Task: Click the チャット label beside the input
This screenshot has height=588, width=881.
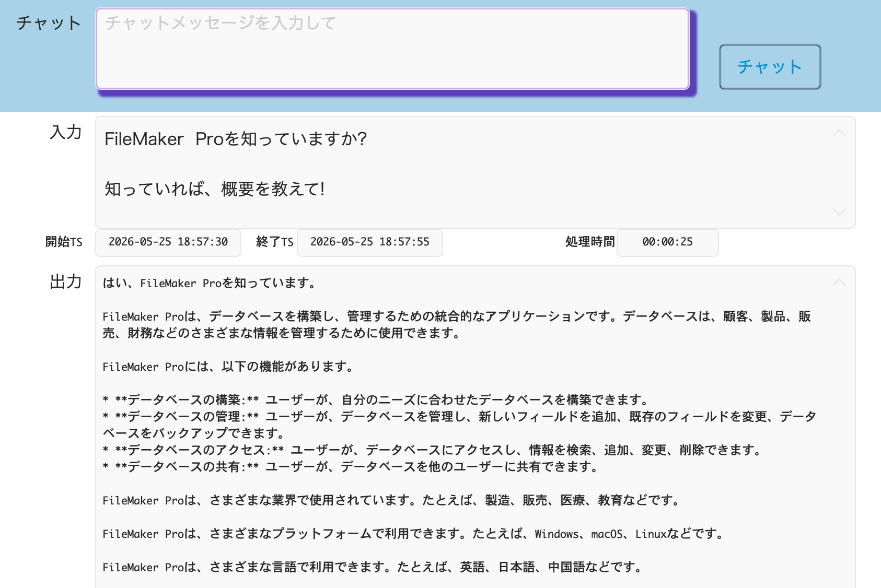Action: (x=49, y=23)
